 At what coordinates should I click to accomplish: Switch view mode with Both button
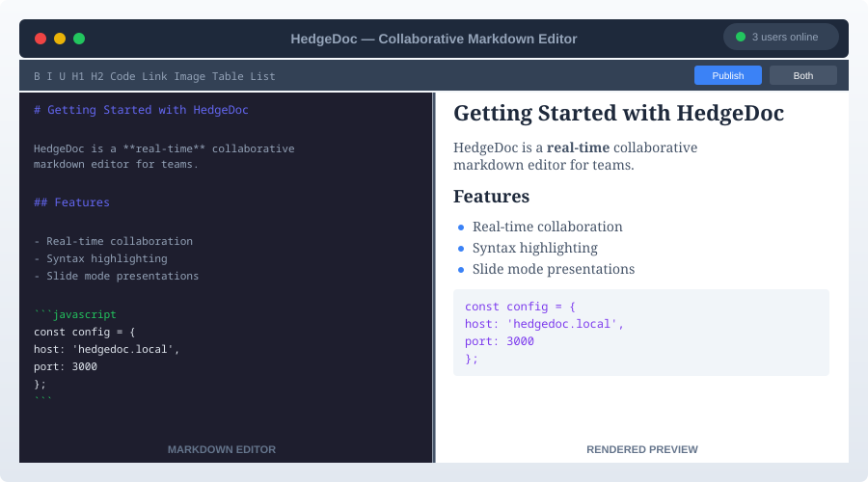802,75
